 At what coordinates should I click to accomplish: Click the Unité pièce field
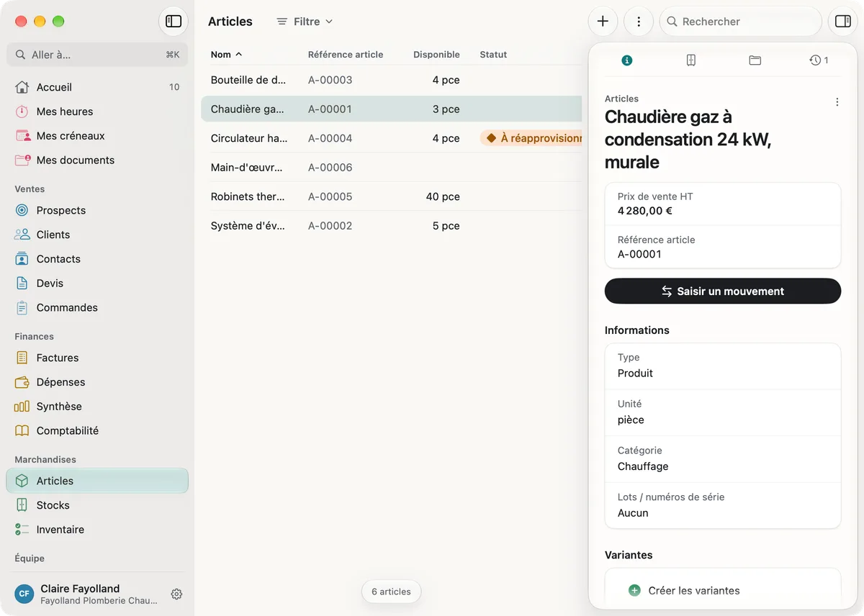click(723, 412)
